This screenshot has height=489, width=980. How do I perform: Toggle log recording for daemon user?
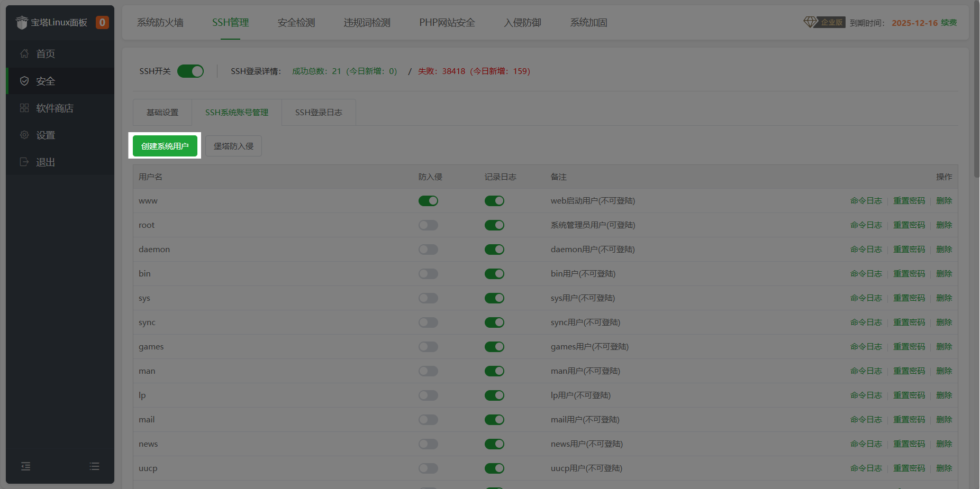pos(494,250)
